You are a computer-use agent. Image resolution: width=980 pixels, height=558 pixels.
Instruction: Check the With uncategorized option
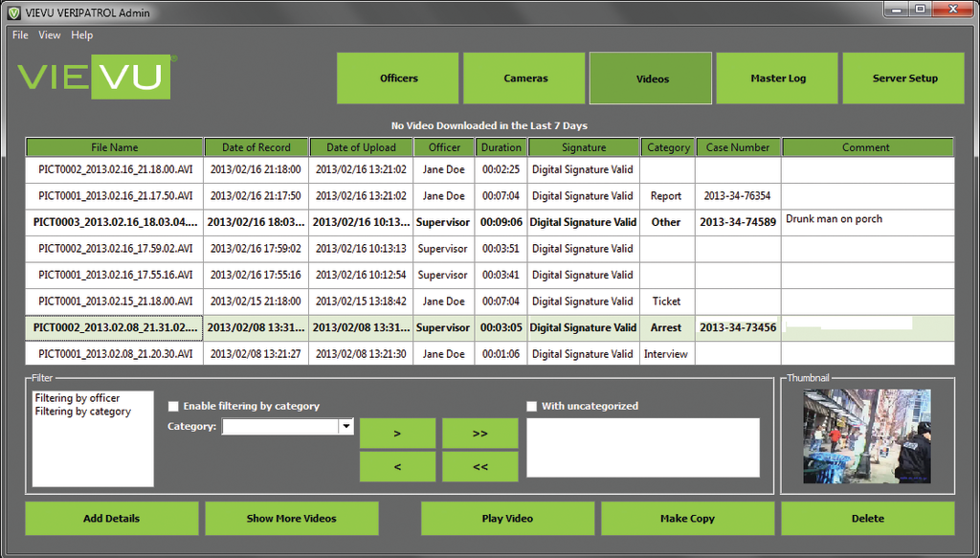(531, 405)
